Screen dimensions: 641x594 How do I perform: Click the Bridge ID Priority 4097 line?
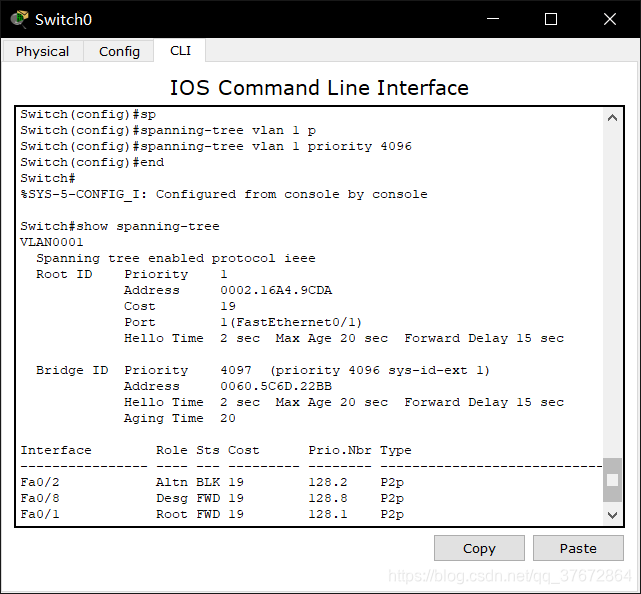pyautogui.click(x=262, y=370)
